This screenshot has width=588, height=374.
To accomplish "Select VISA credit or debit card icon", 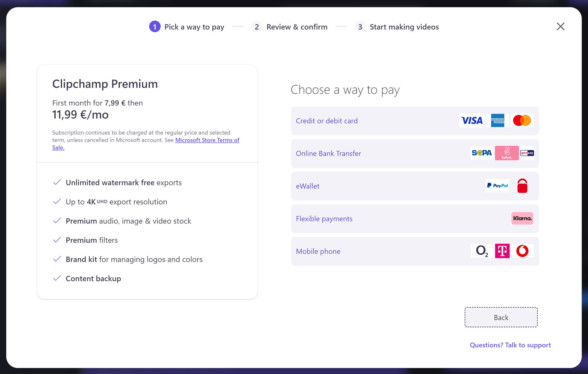I will (471, 120).
